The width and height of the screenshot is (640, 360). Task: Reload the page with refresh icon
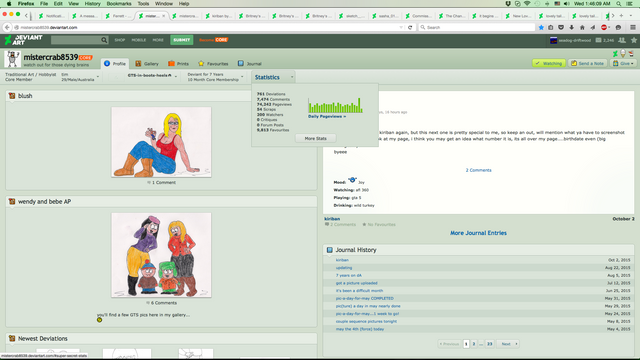pos(410,27)
